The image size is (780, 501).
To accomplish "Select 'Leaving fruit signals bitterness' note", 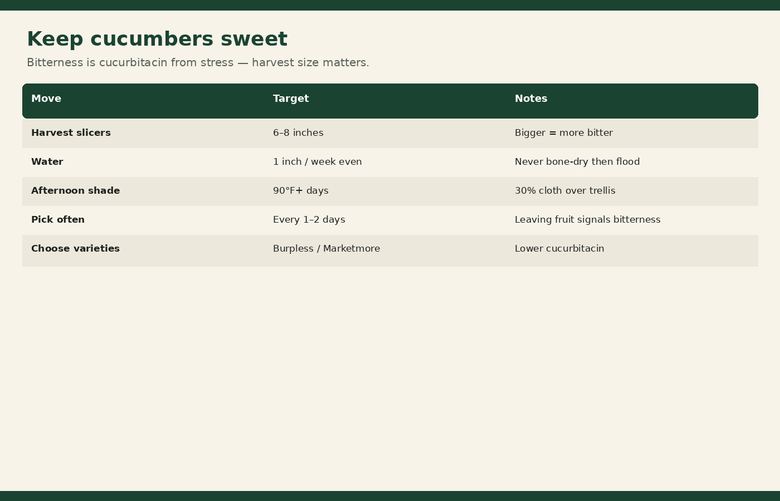I will pos(587,219).
